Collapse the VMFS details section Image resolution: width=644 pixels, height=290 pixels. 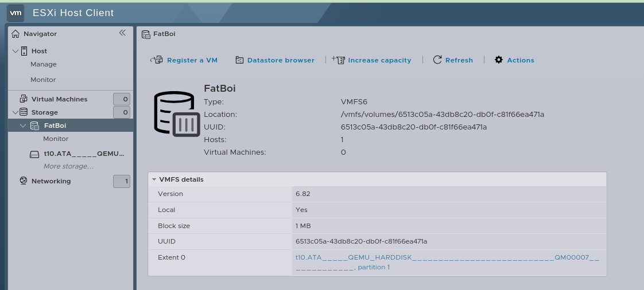click(x=154, y=179)
